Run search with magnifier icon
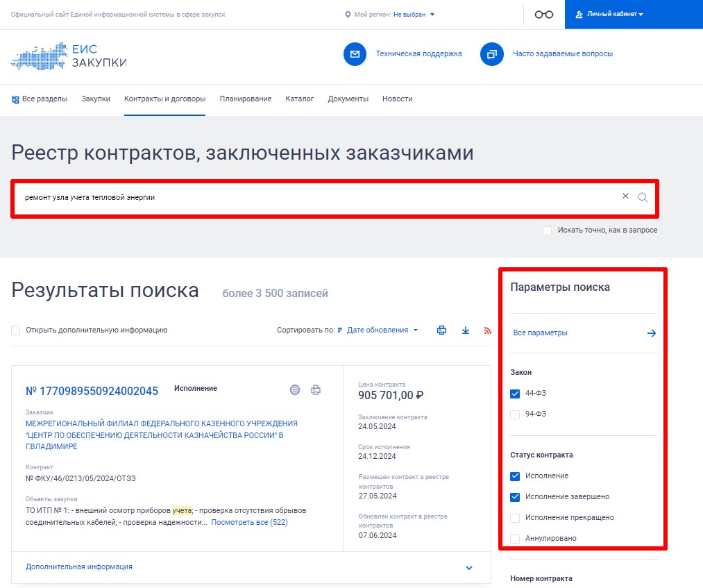Viewport: 703px width, 588px height. [x=643, y=197]
